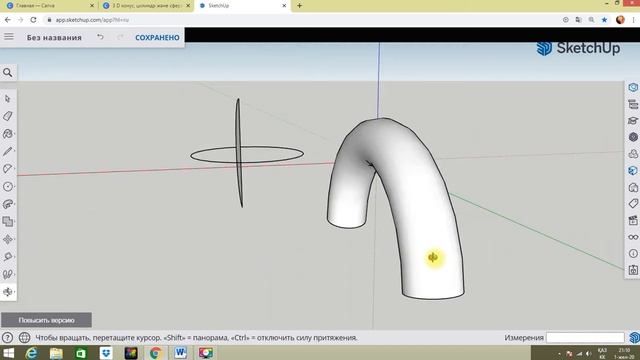Click the SketchUp logo at top right
This screenshot has width=640, height=360.
(x=578, y=48)
